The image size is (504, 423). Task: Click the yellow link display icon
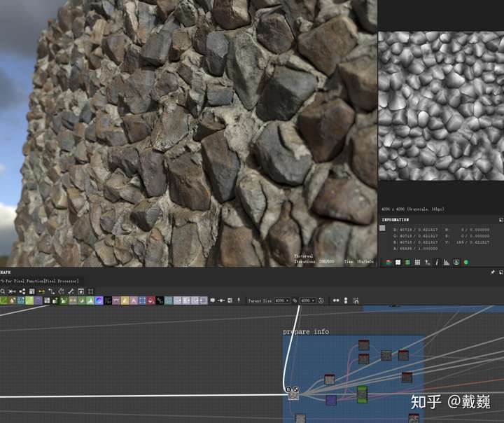(42, 291)
